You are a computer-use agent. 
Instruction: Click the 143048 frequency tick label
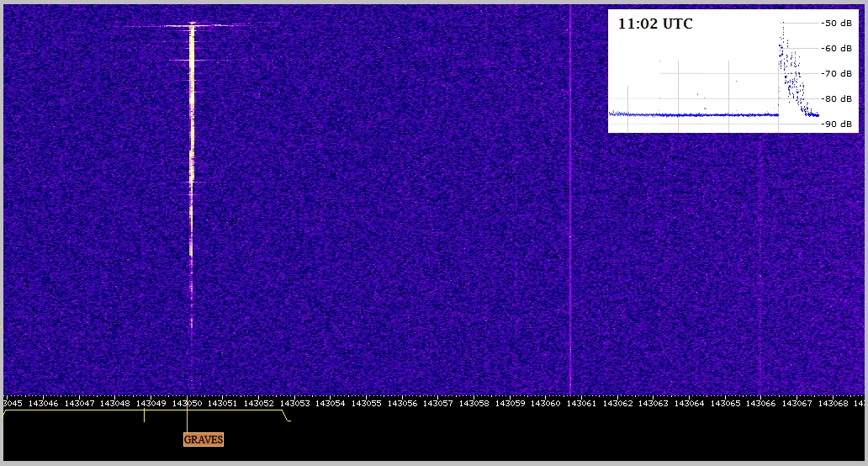tap(114, 404)
